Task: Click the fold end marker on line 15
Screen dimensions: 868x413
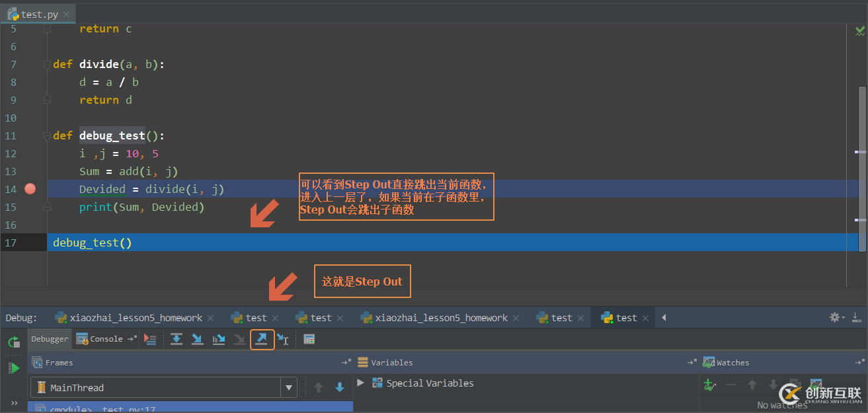Action: (47, 207)
